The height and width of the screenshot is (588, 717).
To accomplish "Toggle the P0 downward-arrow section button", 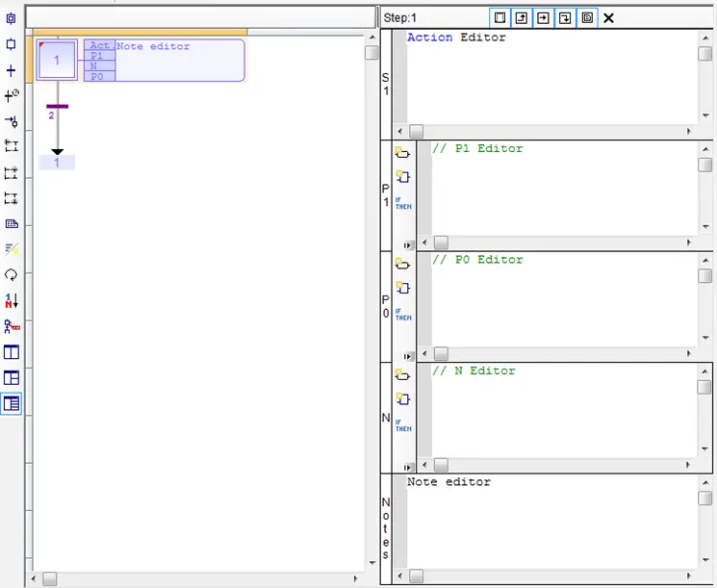I will [565, 18].
